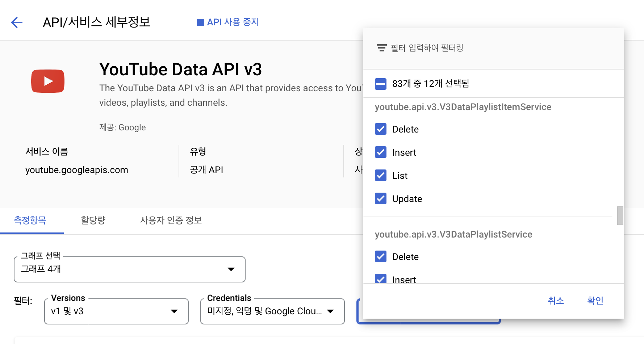Click the youtube.api.v3.V3DataPlaylistItemService group header
The image size is (644, 344).
click(463, 107)
